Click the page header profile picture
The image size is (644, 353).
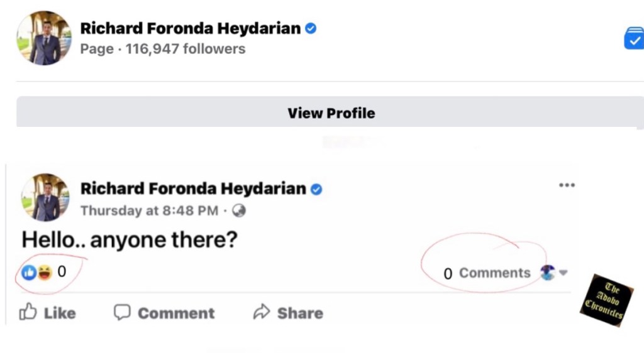44,38
